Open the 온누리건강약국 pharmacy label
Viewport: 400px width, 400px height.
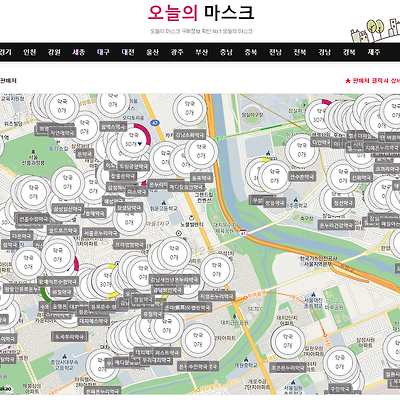336,225
